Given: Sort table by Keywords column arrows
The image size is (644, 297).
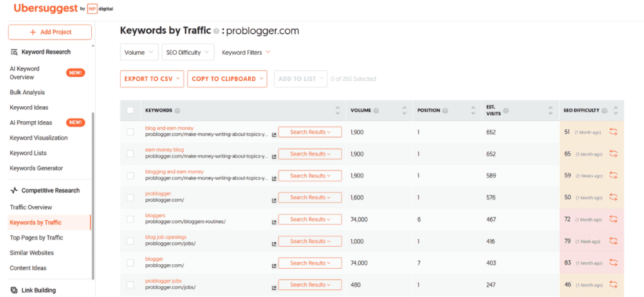Looking at the screenshot, I should pos(338,111).
